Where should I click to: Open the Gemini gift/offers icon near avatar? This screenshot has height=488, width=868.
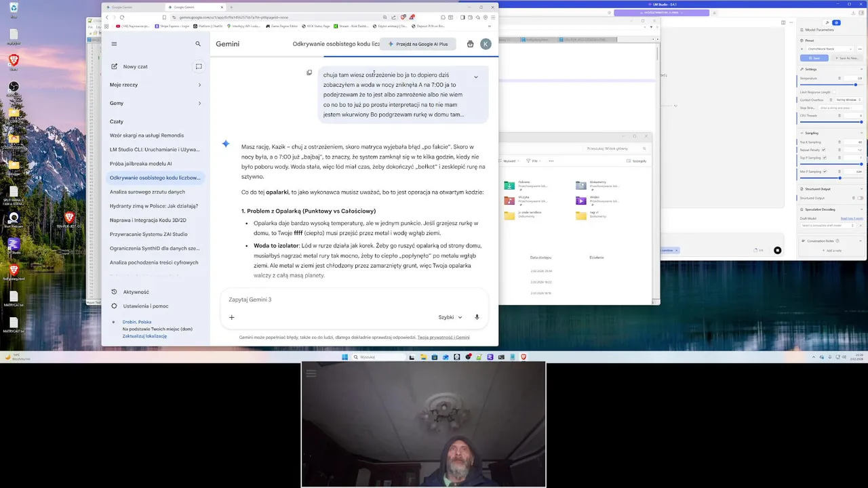pos(470,44)
